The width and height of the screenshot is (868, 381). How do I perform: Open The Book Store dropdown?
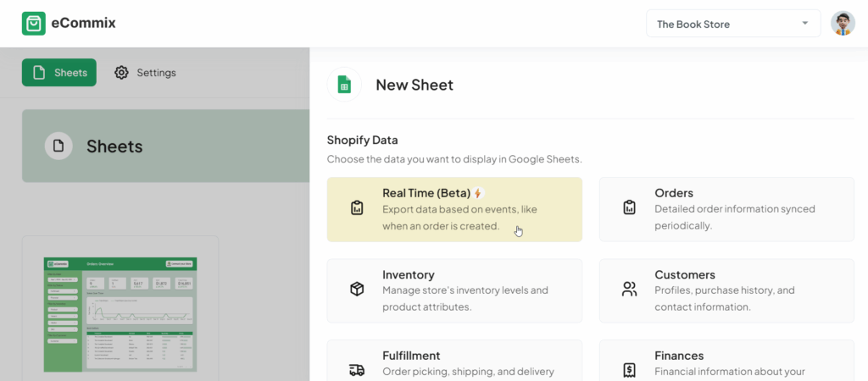point(733,24)
